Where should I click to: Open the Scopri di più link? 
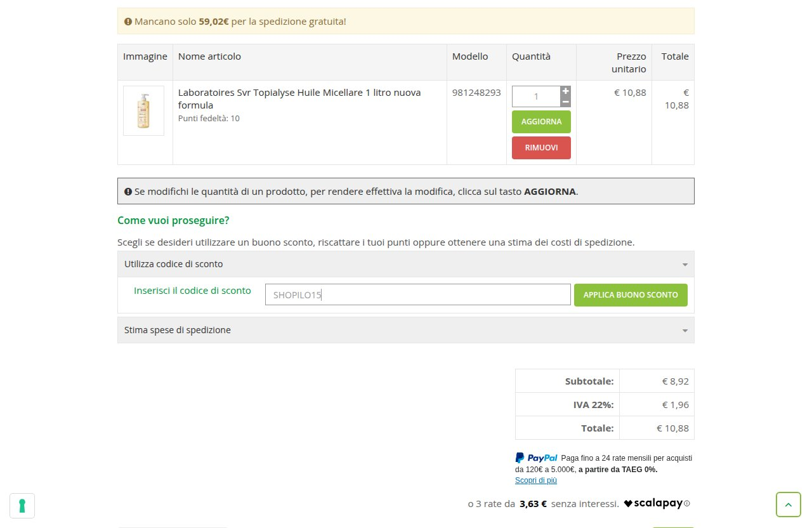(536, 480)
